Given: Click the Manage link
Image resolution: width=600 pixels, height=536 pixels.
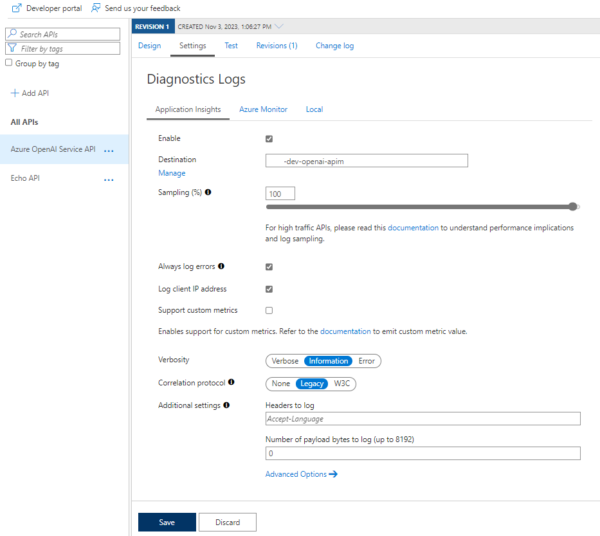Looking at the screenshot, I should pyautogui.click(x=172, y=173).
